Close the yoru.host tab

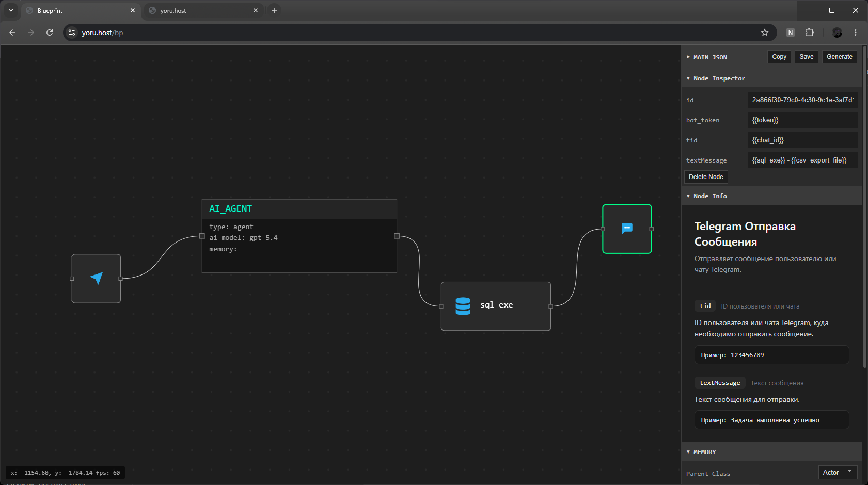pos(255,10)
